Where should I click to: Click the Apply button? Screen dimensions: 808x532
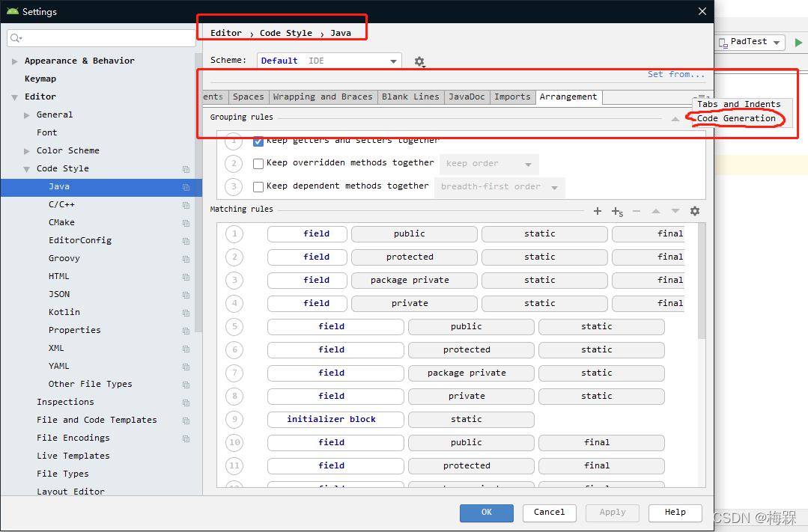[613, 513]
